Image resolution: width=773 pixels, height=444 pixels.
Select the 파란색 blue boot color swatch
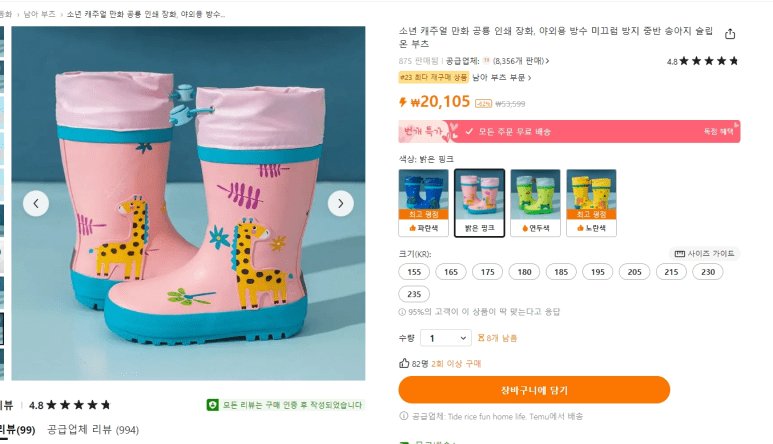[423, 202]
